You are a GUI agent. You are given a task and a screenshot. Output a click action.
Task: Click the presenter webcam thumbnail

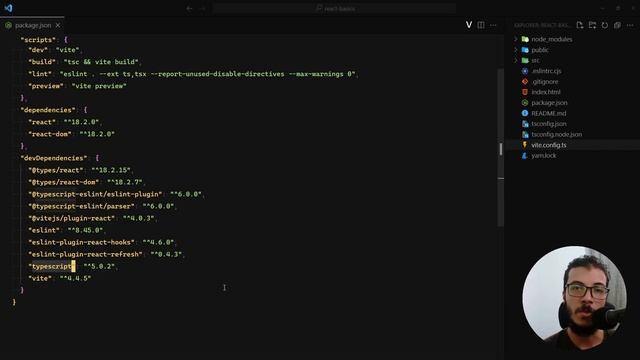click(x=574, y=297)
